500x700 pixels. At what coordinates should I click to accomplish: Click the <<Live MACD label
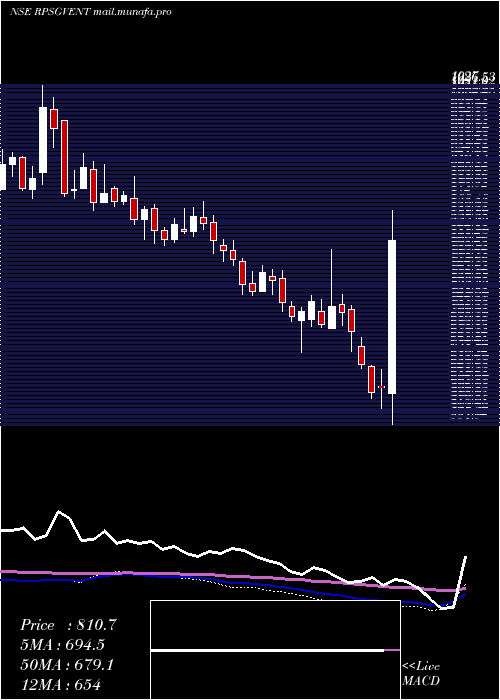point(421,673)
